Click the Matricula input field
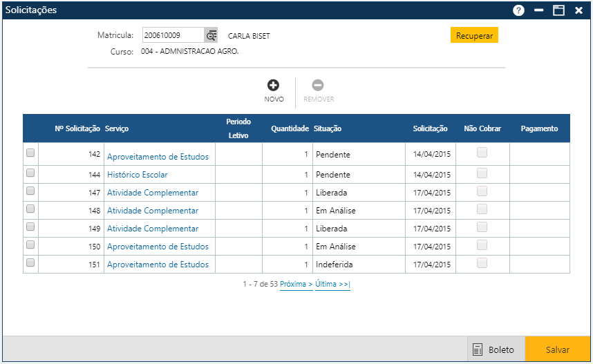The width and height of the screenshot is (593, 364). 173,35
